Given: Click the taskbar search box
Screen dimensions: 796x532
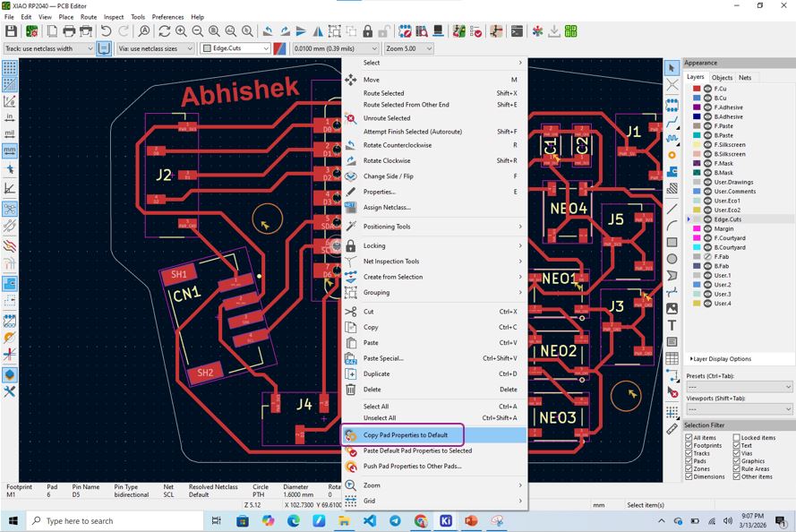Looking at the screenshot, I should pos(115,521).
